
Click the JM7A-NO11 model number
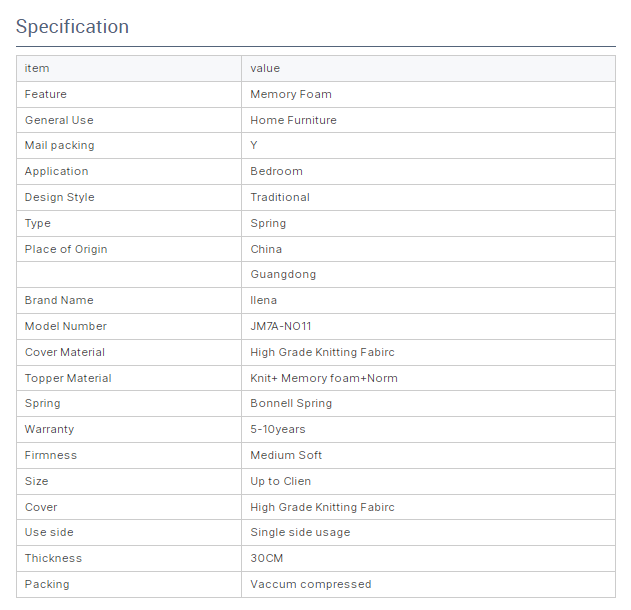coord(281,326)
